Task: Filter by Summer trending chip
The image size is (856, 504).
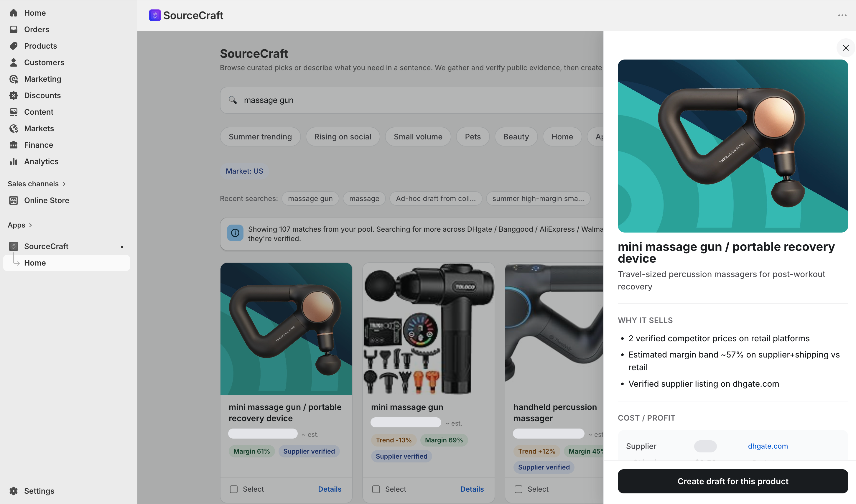Action: [260, 136]
